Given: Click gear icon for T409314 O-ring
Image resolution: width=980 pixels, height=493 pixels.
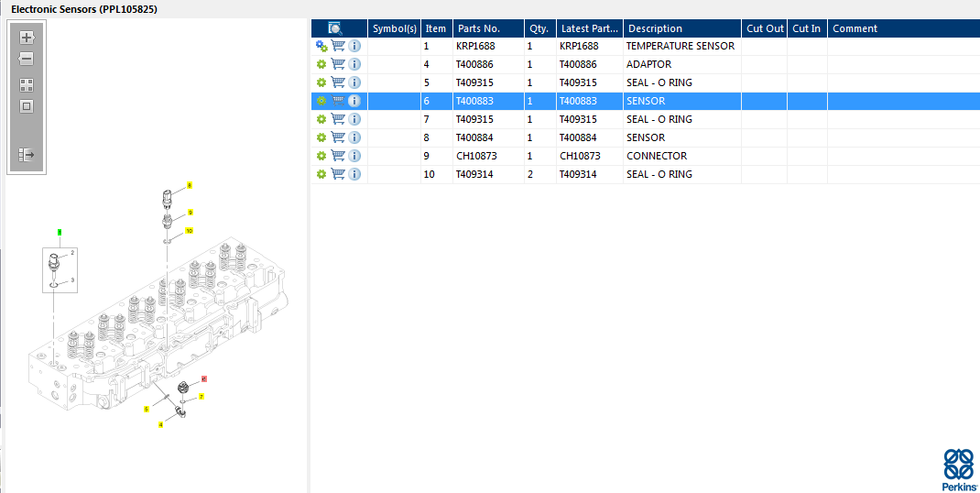Looking at the screenshot, I should coord(321,174).
